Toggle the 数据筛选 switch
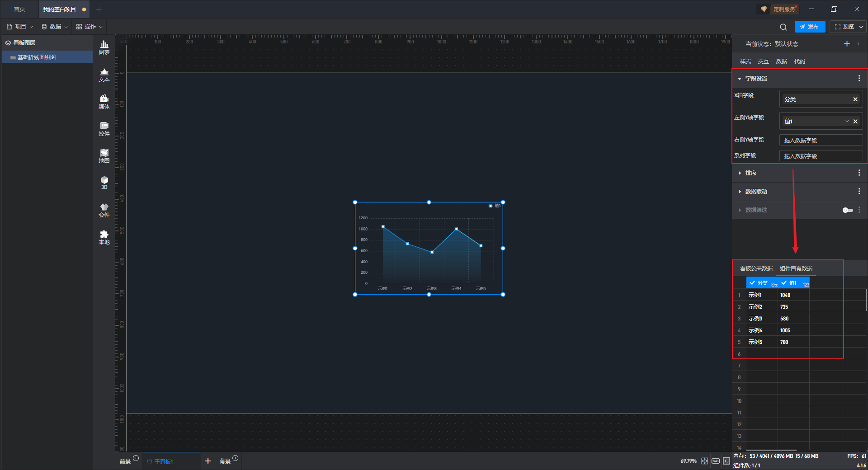868x470 pixels. (x=848, y=210)
